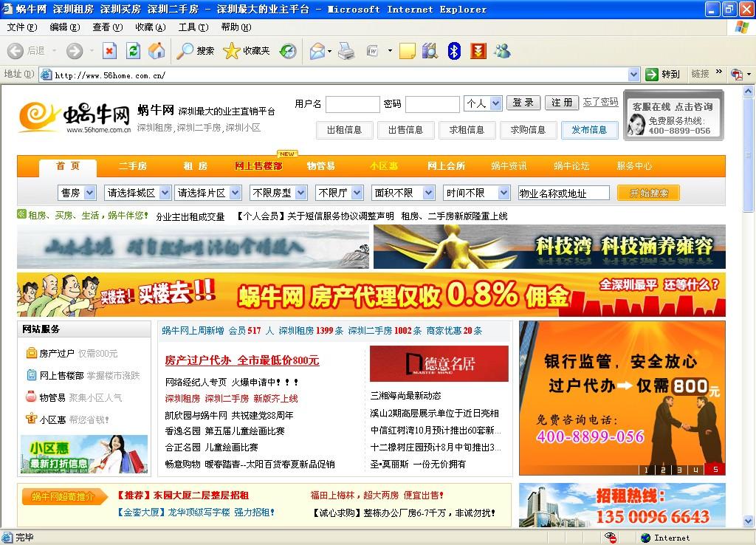
Task: Click the Edit with Word icon
Action: (373, 51)
